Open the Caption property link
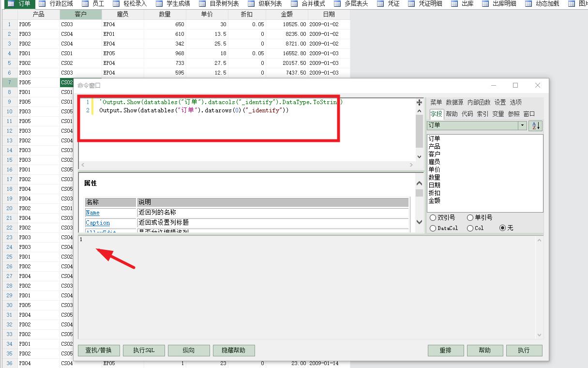The width and height of the screenshot is (588, 368). coord(98,223)
